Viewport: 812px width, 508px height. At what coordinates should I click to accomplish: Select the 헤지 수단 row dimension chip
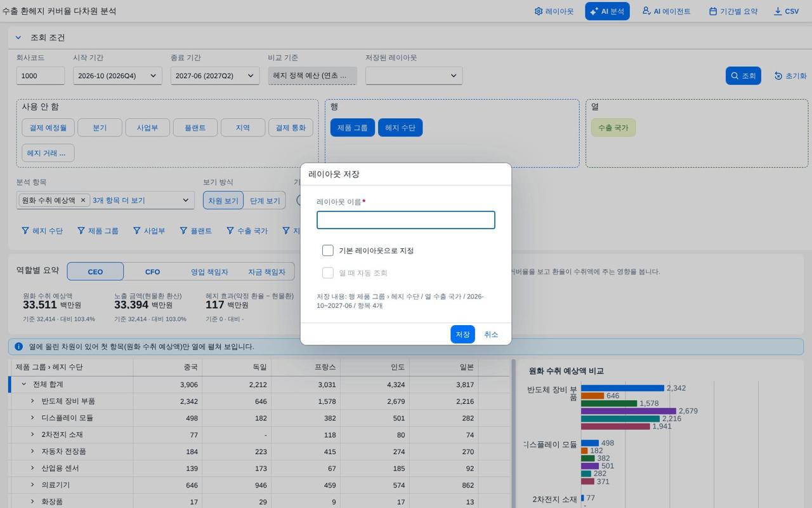(400, 128)
